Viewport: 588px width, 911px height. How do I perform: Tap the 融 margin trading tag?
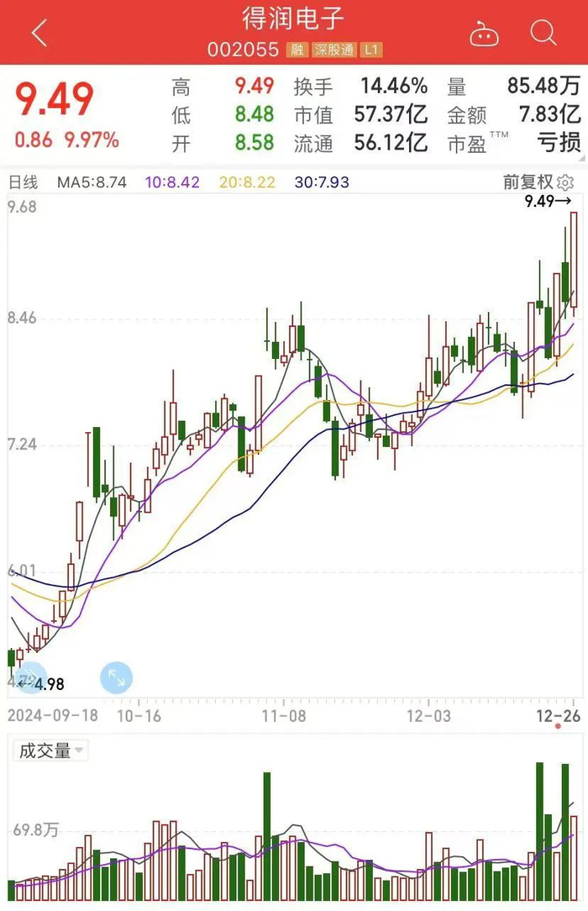point(297,50)
